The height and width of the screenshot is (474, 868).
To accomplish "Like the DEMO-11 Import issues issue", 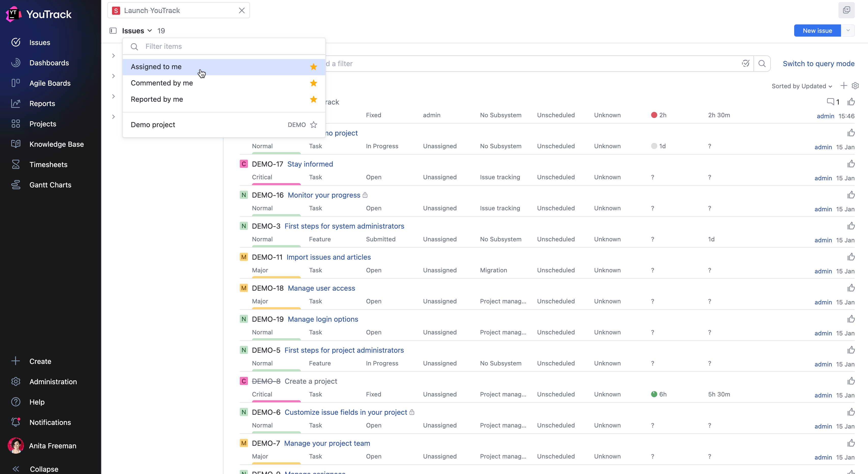I will coord(851,257).
